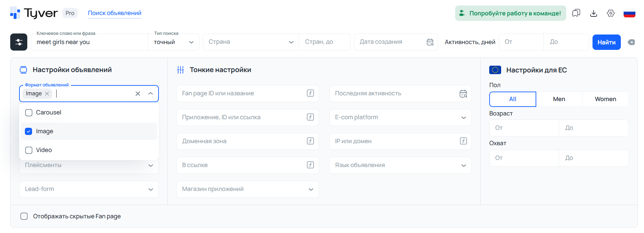The image size is (644, 233).
Task: Click the function icon in IP или домен field
Action: [x=463, y=141]
